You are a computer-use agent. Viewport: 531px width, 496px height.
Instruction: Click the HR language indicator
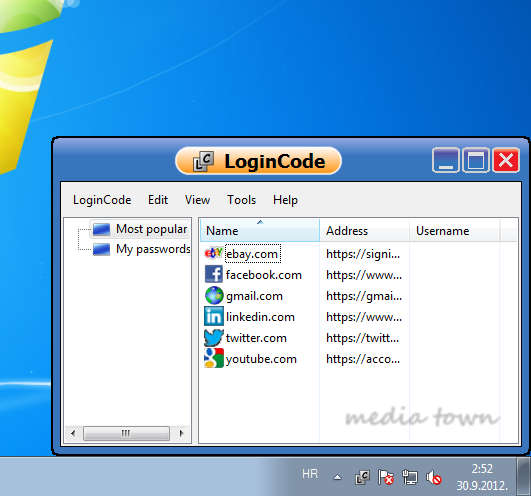310,474
